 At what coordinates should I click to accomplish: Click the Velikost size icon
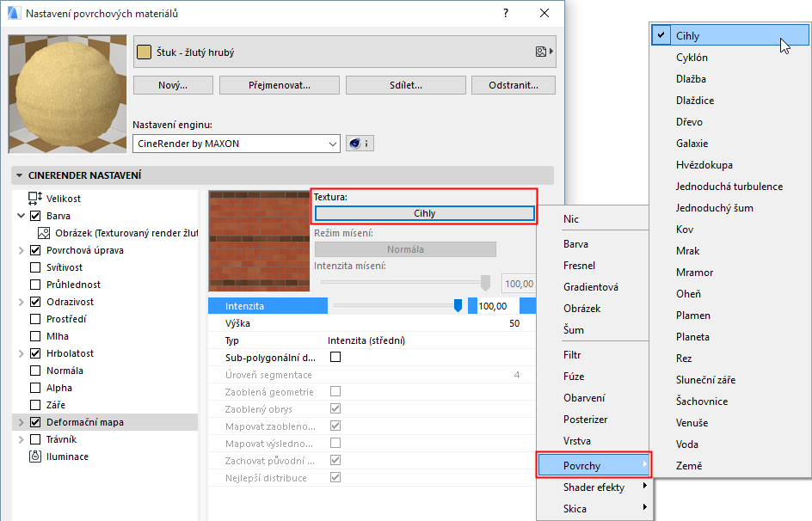(35, 198)
